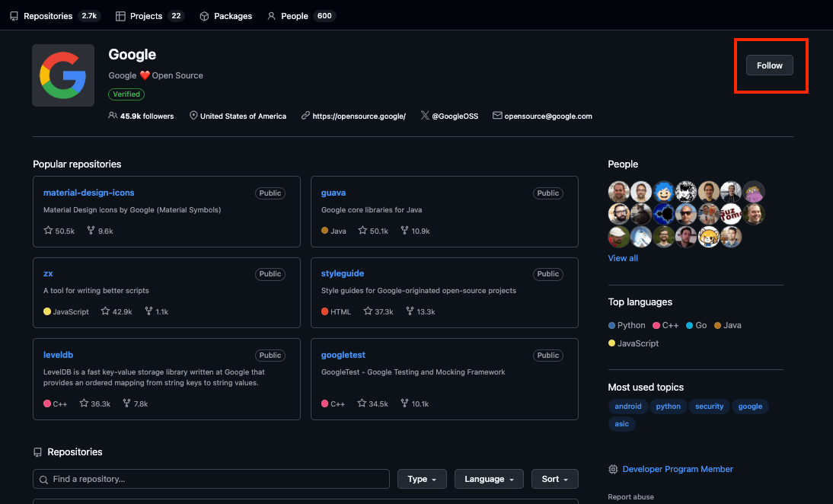Click the followers people icon
The image size is (833, 504).
coord(113,115)
